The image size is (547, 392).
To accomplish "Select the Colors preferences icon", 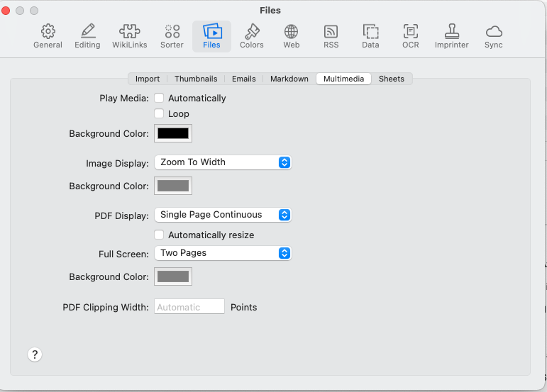I will (x=251, y=36).
